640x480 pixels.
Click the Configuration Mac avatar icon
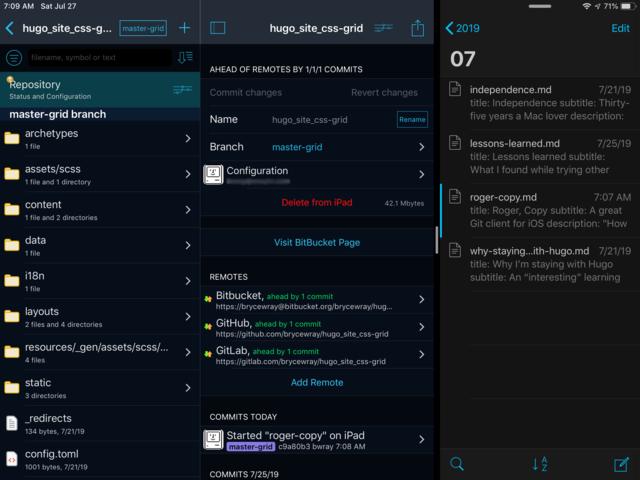coord(213,175)
